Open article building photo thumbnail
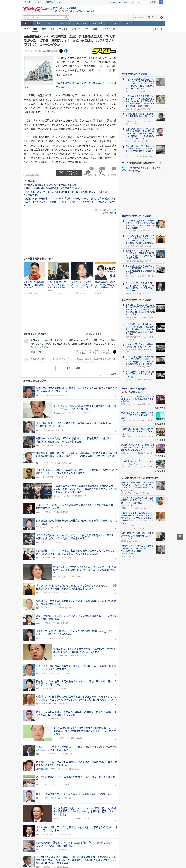Viewport: 186px width, 868px height. tap(39, 71)
